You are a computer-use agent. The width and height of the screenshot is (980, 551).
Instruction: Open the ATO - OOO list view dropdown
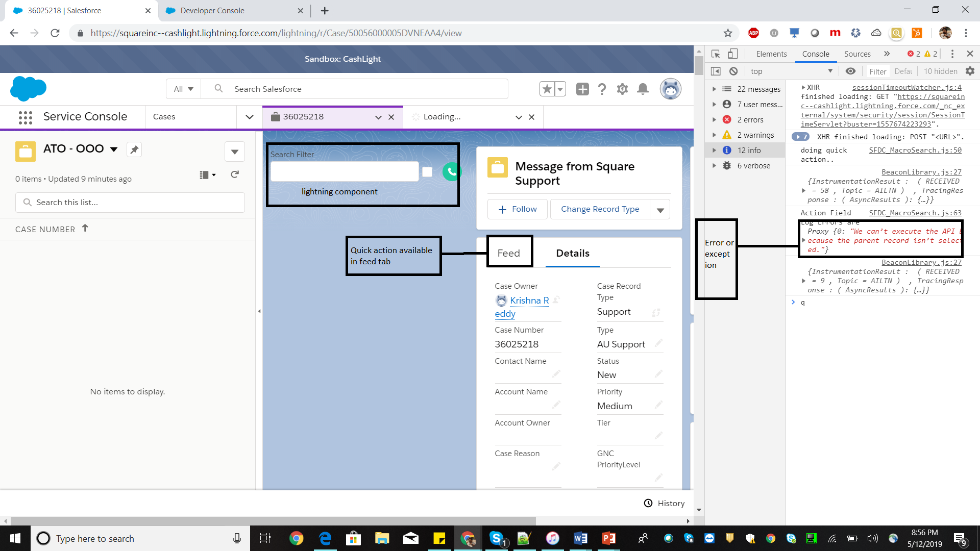pos(114,149)
